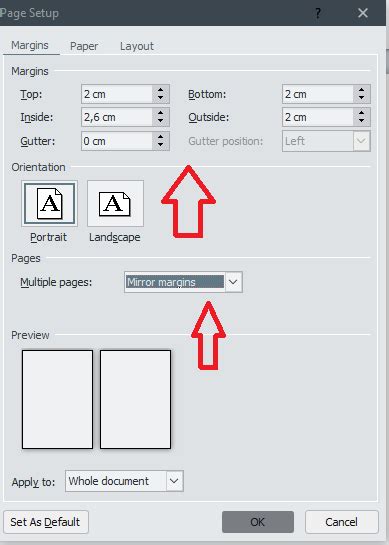Increase Bottom margin with up arrow
389x545 pixels.
pyautogui.click(x=362, y=90)
